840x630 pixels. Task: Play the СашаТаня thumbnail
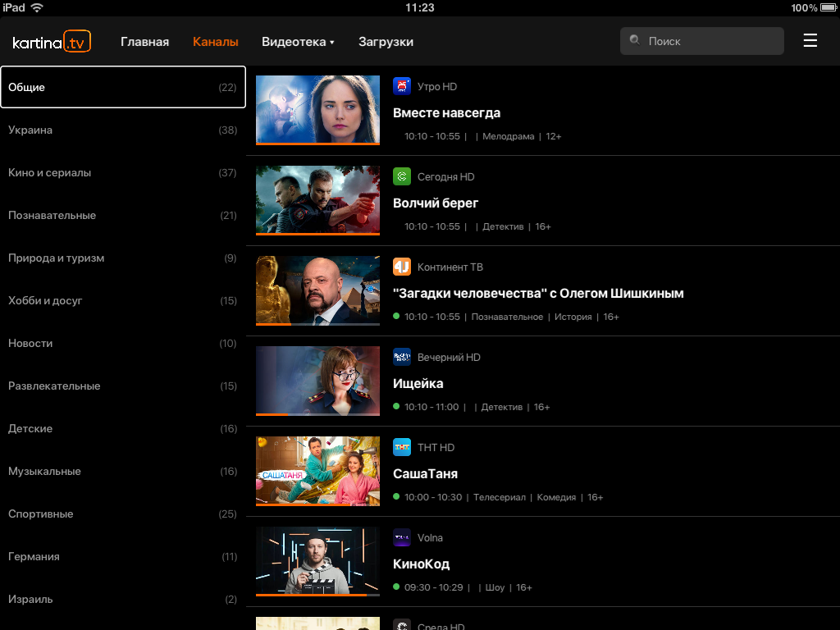[x=317, y=471]
